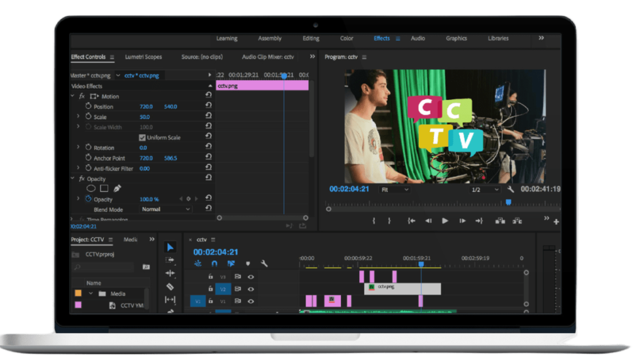Select the Ripple Edit tool

click(x=170, y=273)
